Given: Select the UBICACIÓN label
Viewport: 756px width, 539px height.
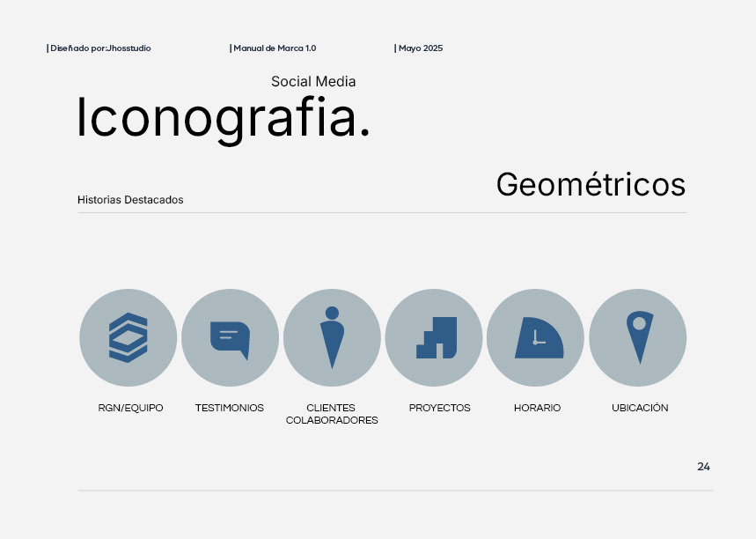Looking at the screenshot, I should click(640, 407).
